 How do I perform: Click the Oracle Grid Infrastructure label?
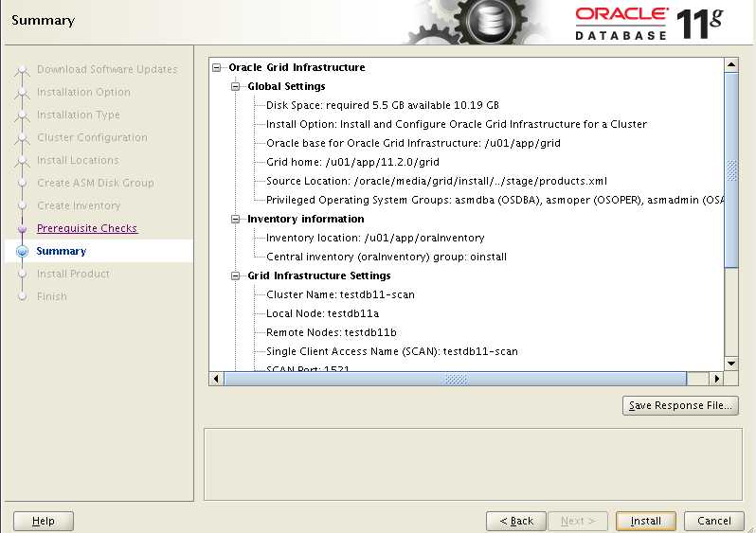[x=297, y=67]
